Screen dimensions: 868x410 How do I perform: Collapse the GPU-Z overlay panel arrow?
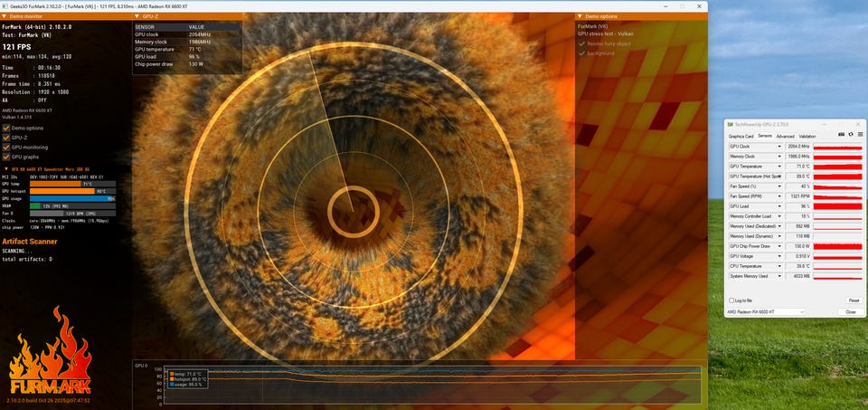tap(137, 16)
